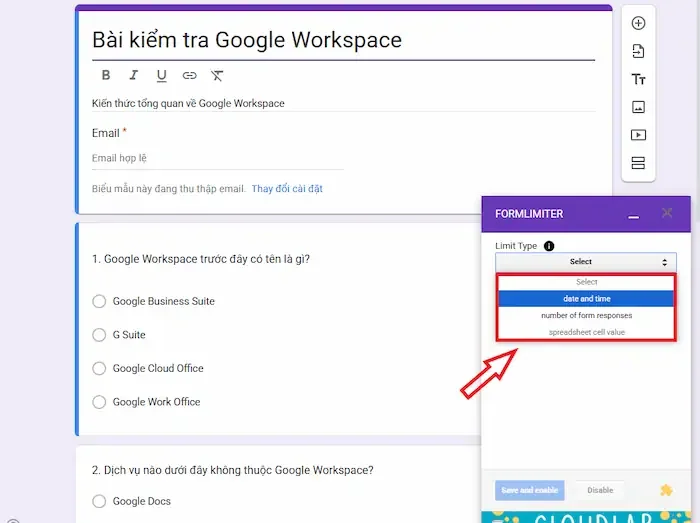Import questions using the import icon

click(x=638, y=51)
